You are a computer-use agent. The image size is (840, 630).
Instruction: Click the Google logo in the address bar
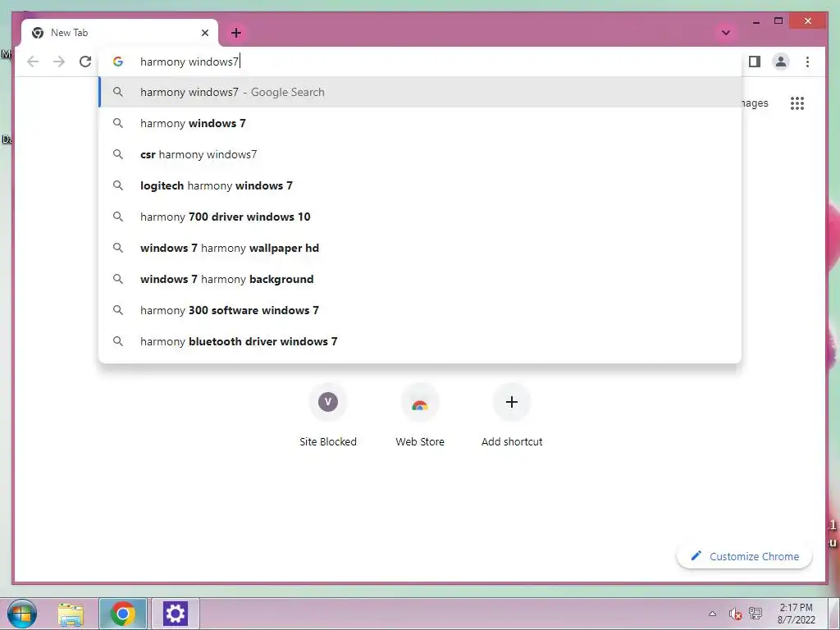click(x=118, y=62)
